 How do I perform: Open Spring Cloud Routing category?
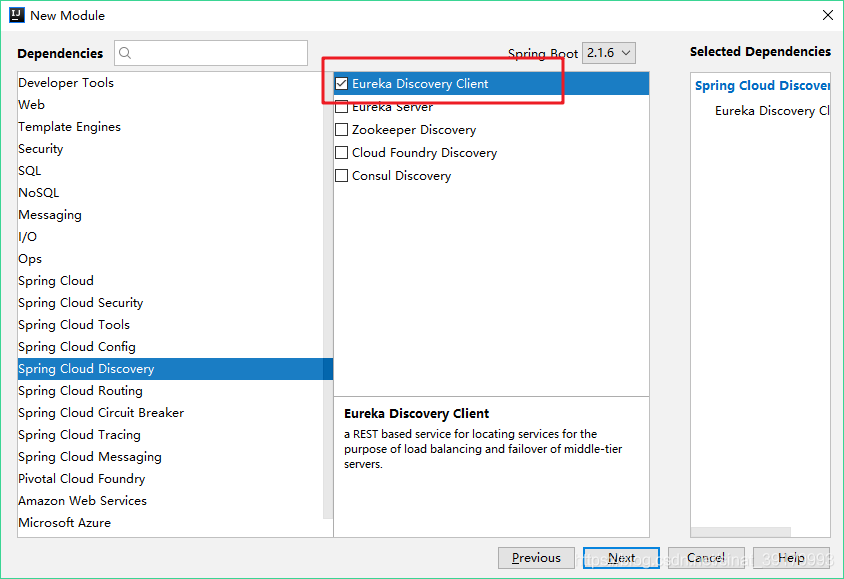point(170,391)
